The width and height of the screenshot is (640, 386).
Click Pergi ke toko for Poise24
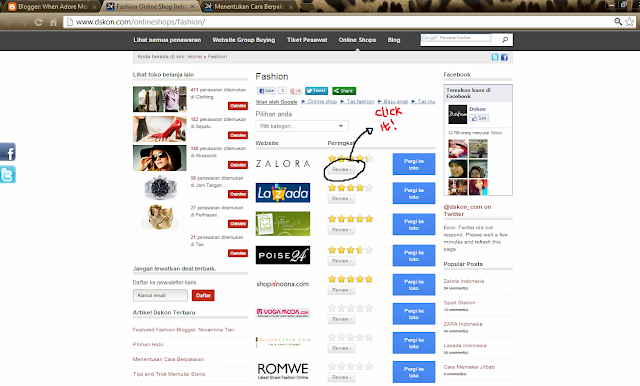pyautogui.click(x=414, y=255)
